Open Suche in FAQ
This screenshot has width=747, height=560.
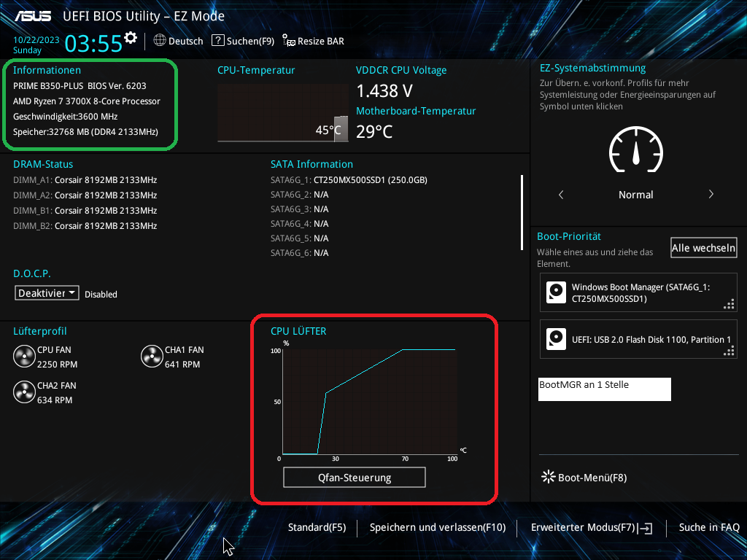pyautogui.click(x=709, y=527)
